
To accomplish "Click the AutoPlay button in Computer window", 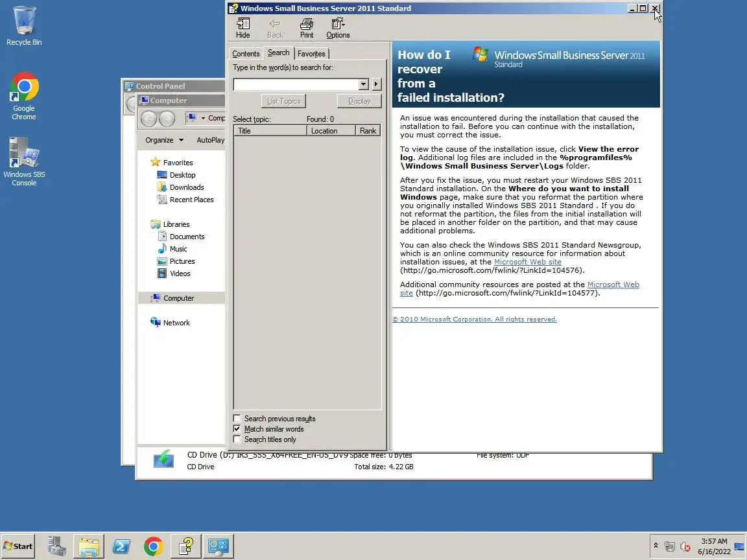I will click(x=211, y=140).
